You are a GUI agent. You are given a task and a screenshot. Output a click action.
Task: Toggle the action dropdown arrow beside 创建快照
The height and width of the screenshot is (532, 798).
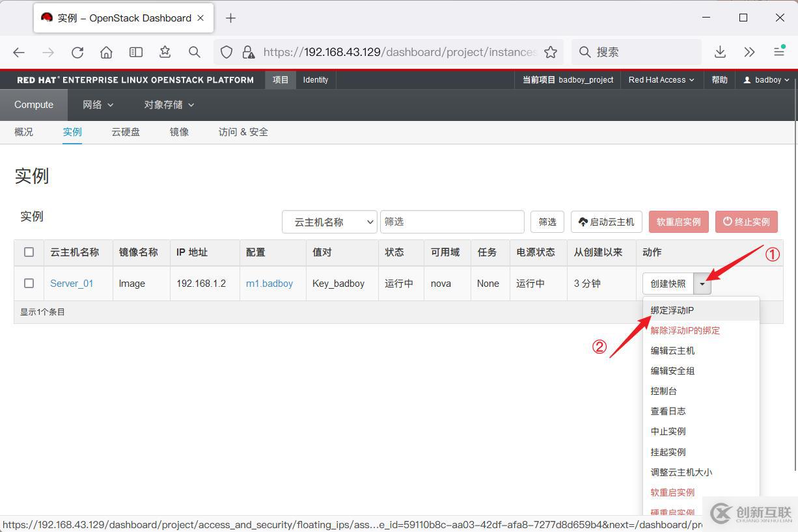tap(702, 284)
